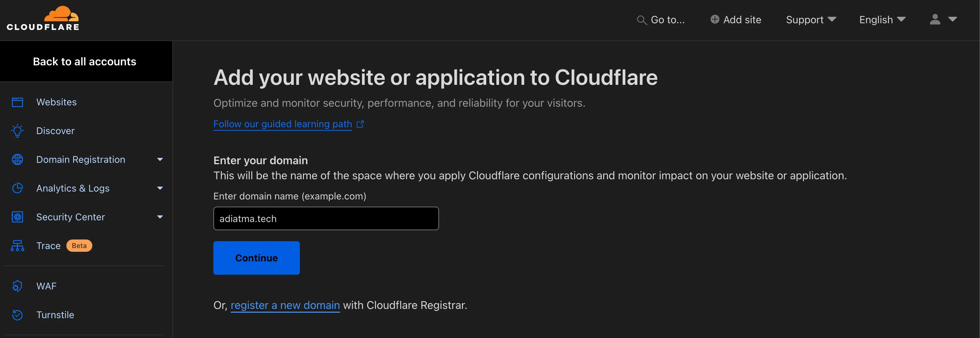Select Security Center in the sidebar

pyautogui.click(x=70, y=217)
